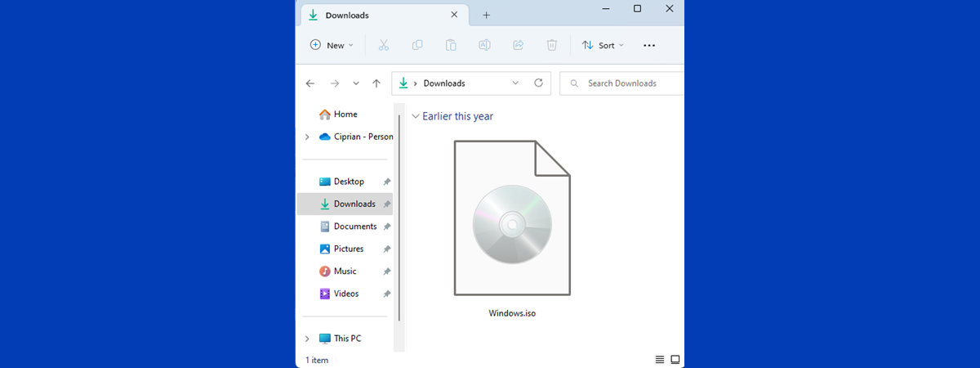Click the Delete trash can icon
The width and height of the screenshot is (980, 368).
pyautogui.click(x=552, y=45)
